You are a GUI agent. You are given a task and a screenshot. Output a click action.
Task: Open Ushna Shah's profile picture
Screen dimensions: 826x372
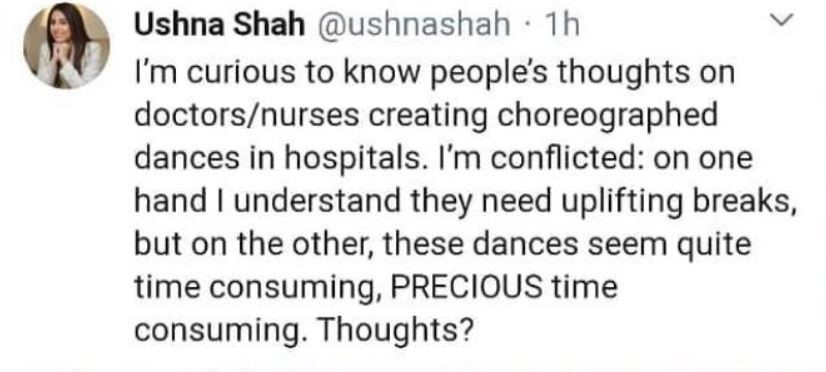[66, 45]
